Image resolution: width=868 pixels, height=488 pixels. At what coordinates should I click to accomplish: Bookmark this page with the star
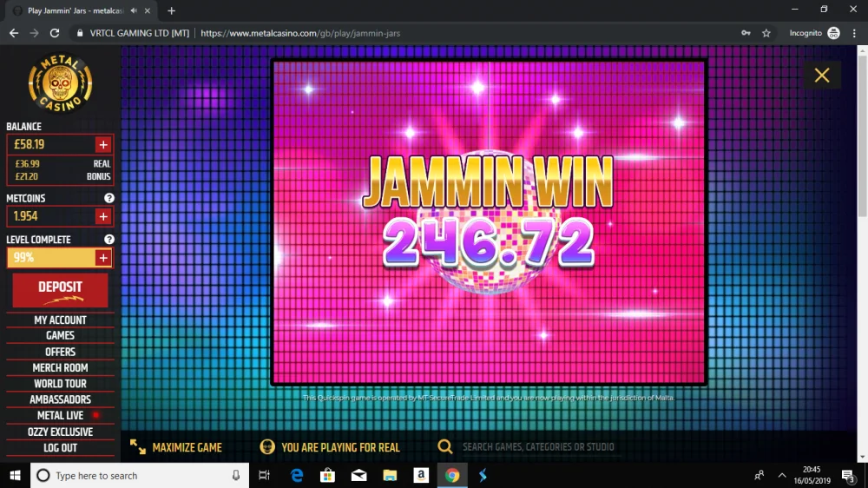click(766, 33)
